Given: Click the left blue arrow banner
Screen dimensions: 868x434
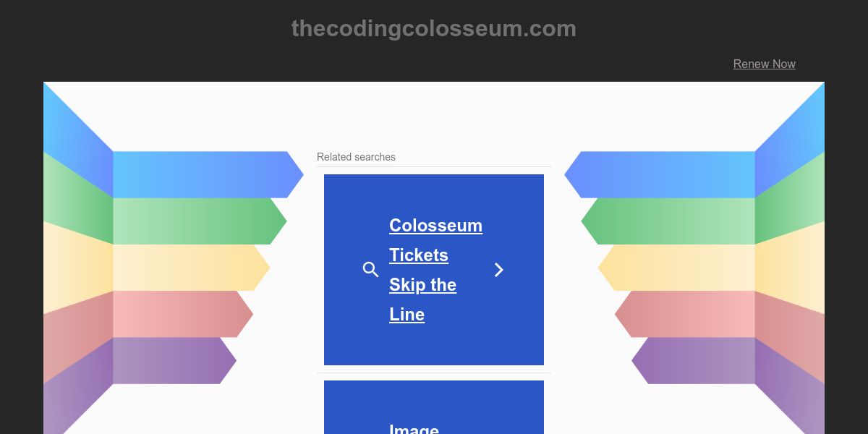Looking at the screenshot, I should point(203,174).
